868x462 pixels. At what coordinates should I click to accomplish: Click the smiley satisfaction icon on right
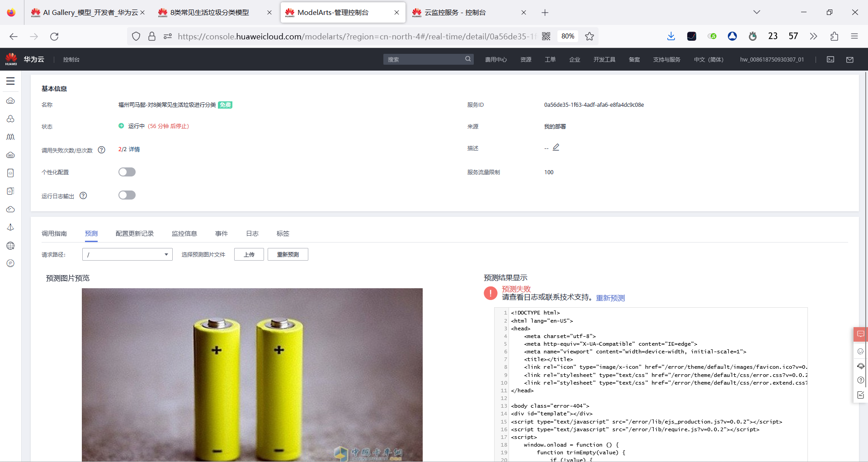860,351
